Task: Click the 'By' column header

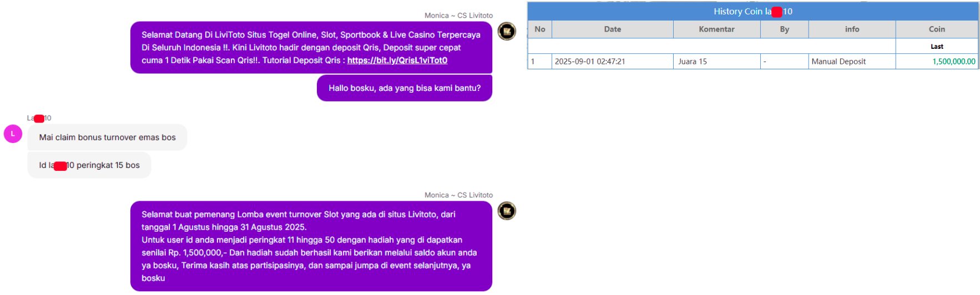Action: pyautogui.click(x=785, y=29)
